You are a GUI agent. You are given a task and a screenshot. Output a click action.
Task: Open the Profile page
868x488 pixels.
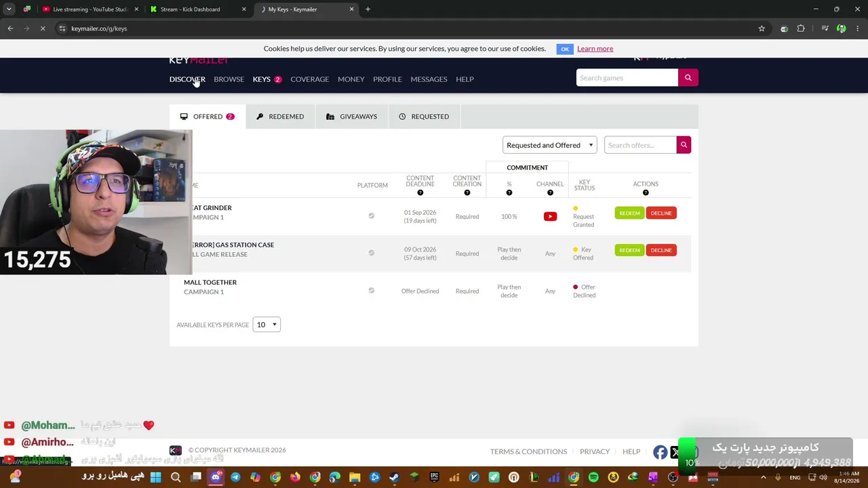[387, 79]
